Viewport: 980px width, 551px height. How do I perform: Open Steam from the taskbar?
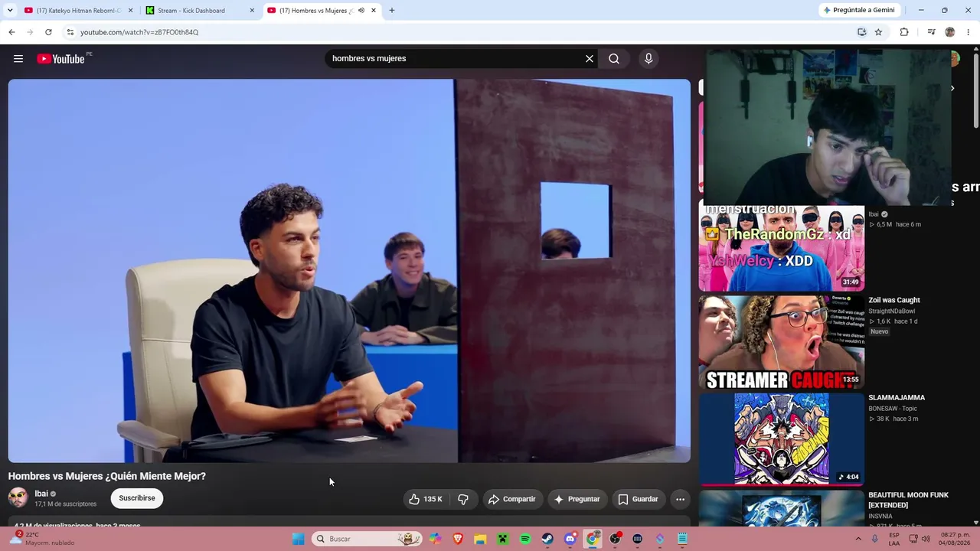click(547, 539)
